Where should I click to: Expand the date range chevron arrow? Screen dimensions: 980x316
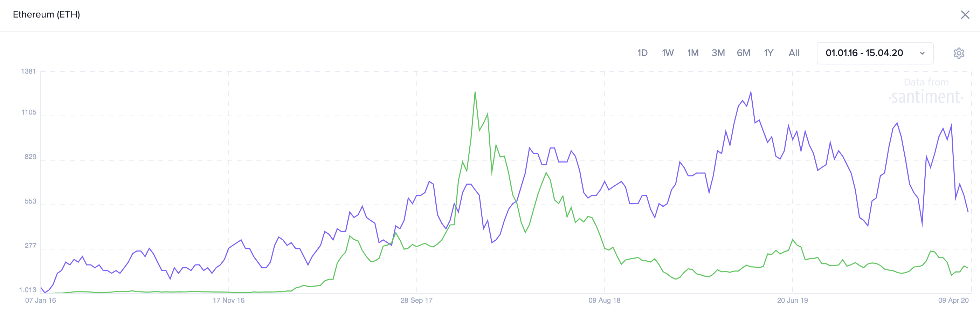(922, 53)
